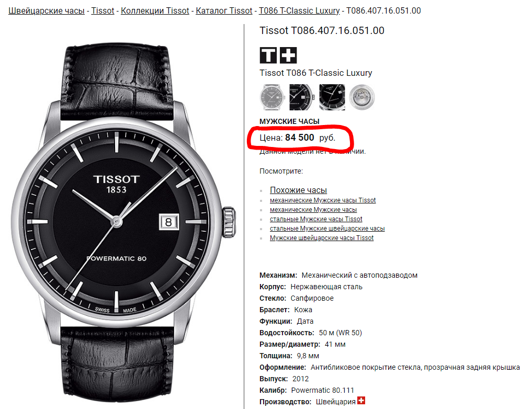Click the Tissot T086 T-Classic Luxury collection title
Viewport: 532px width, 409px height.
coord(316,73)
